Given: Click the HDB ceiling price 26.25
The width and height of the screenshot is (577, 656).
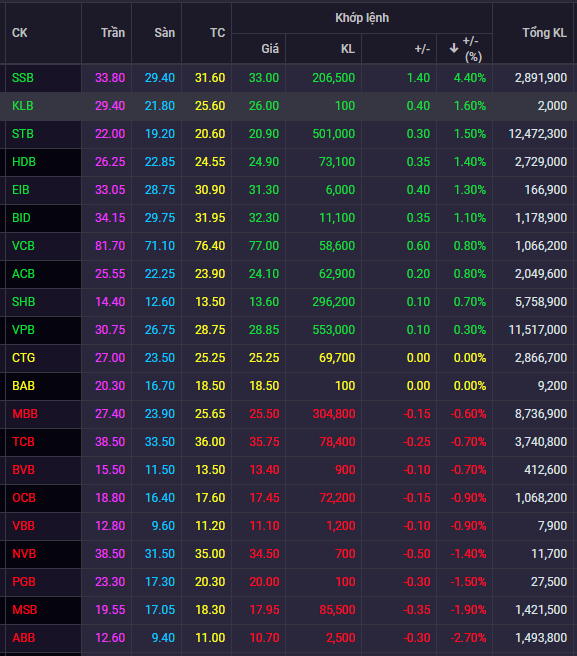Looking at the screenshot, I should [110, 162].
